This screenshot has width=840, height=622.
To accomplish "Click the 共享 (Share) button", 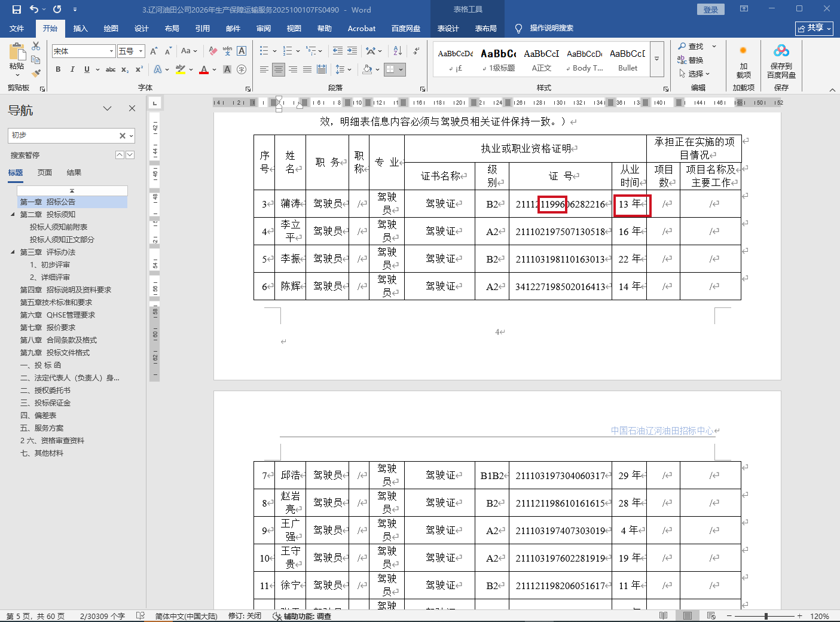I will tap(814, 28).
